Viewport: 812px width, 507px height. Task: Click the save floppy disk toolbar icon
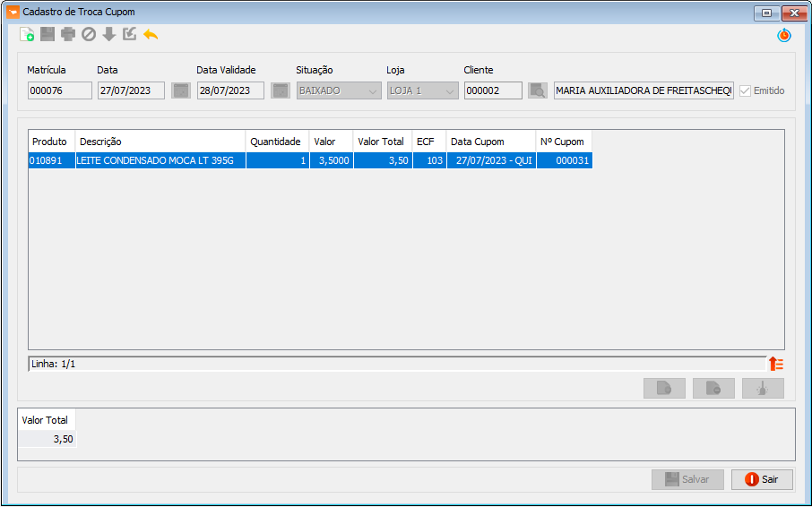pos(48,35)
